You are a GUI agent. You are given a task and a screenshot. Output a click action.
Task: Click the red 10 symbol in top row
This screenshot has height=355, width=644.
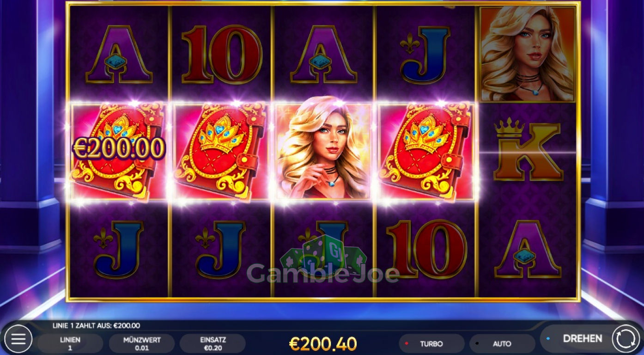pyautogui.click(x=222, y=54)
